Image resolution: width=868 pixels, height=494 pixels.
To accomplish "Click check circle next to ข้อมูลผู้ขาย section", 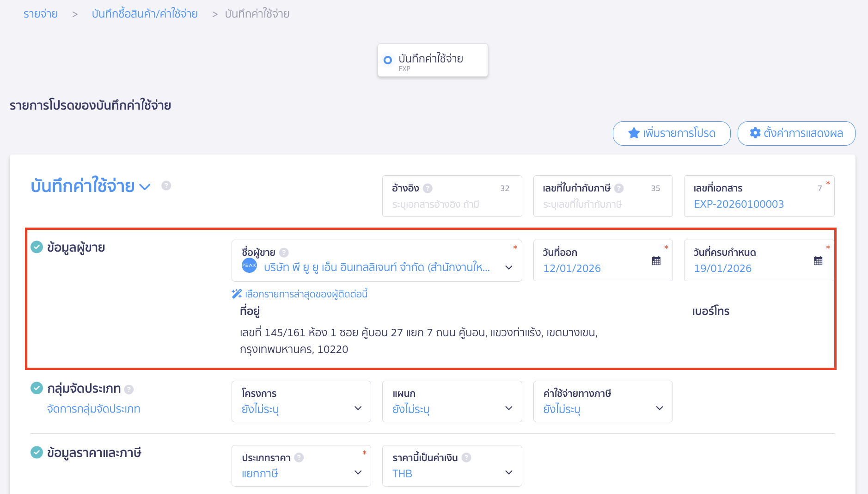I will tap(37, 247).
